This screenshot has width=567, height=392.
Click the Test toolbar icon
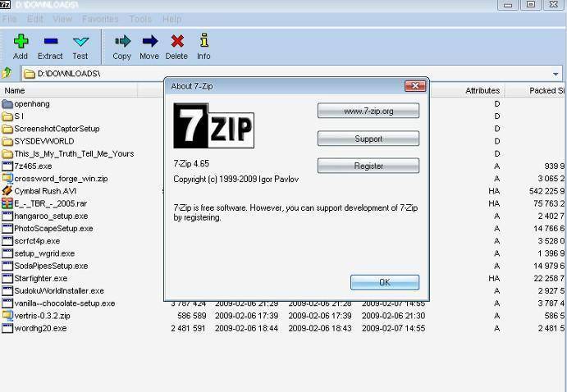coord(80,41)
